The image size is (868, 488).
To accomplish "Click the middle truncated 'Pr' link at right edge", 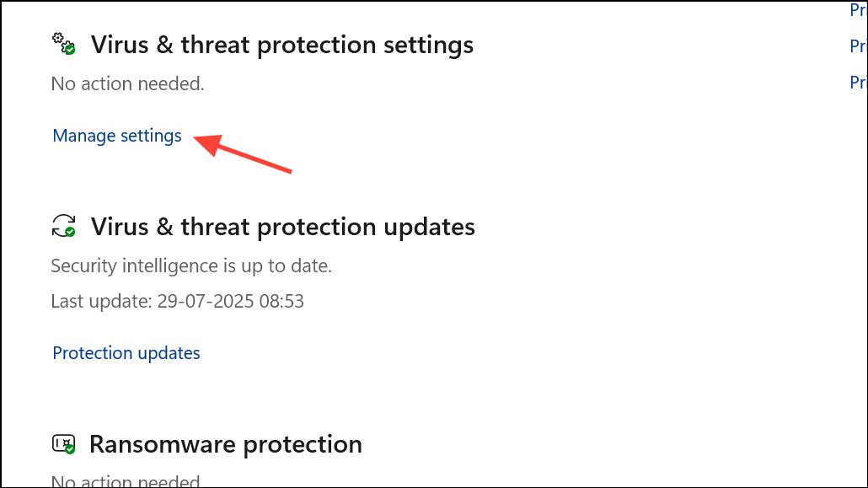I will (858, 46).
